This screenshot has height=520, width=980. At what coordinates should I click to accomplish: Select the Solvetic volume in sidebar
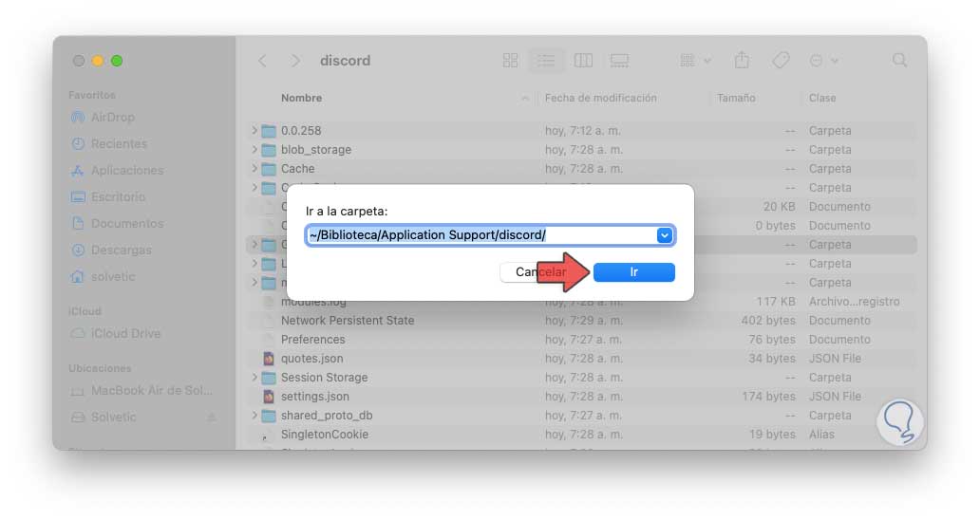pyautogui.click(x=104, y=417)
